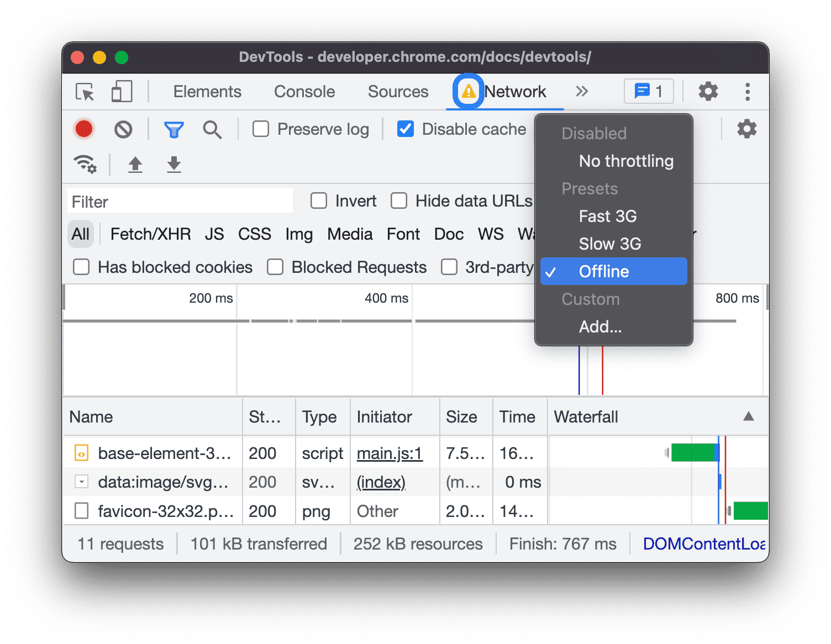Switch to the Sources tab
The height and width of the screenshot is (644, 831).
point(398,92)
